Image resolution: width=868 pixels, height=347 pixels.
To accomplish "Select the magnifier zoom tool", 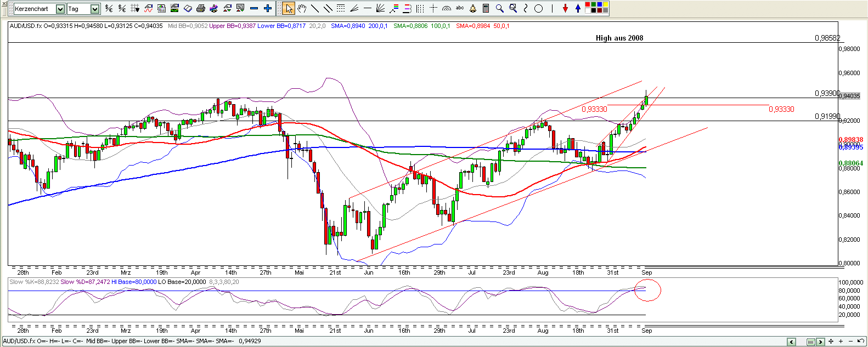I will 499,9.
